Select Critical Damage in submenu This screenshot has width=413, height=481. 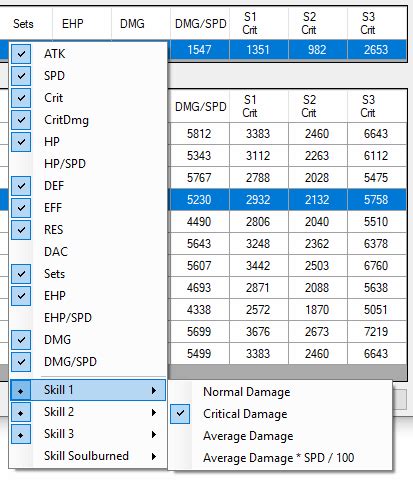[x=280, y=414]
